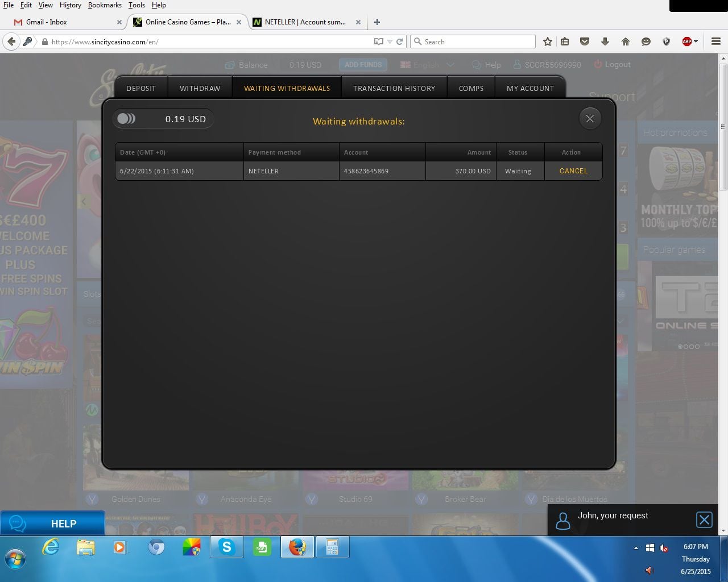Screen dimensions: 728x582
Task: Open the Edit menu
Action: [26, 5]
